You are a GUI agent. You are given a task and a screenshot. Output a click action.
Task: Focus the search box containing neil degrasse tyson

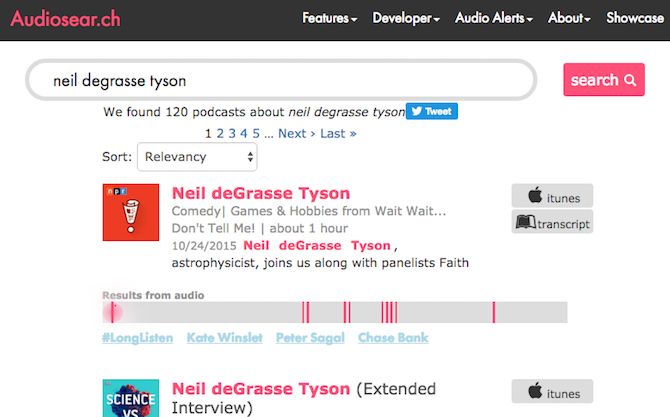click(x=281, y=80)
